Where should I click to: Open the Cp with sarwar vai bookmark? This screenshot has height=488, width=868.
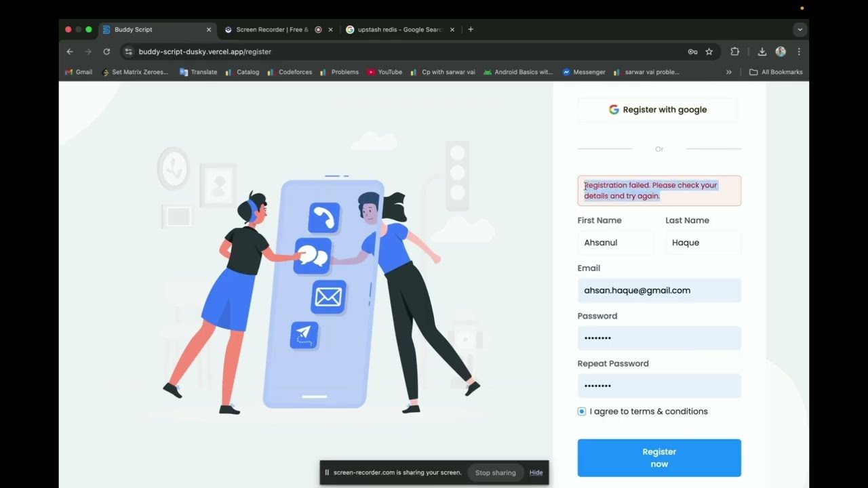tap(443, 72)
